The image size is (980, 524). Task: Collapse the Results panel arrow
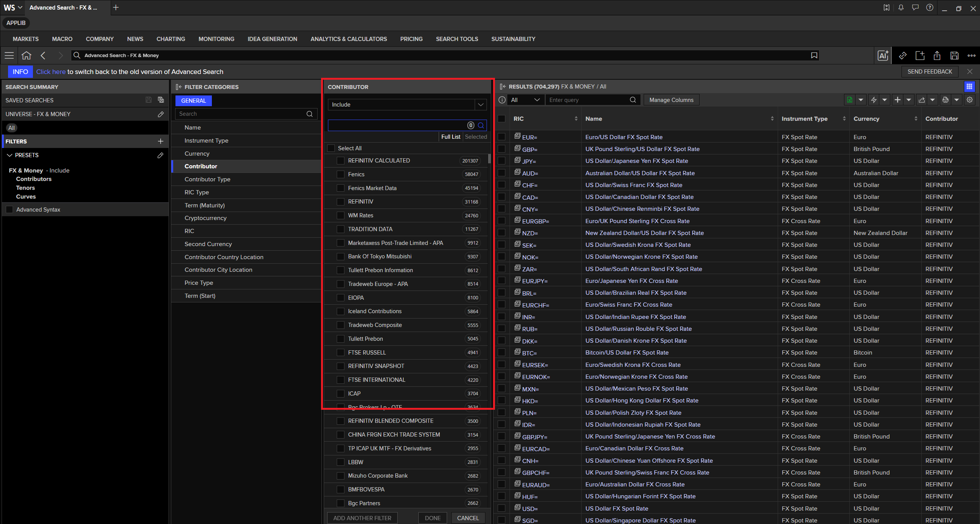tap(503, 87)
